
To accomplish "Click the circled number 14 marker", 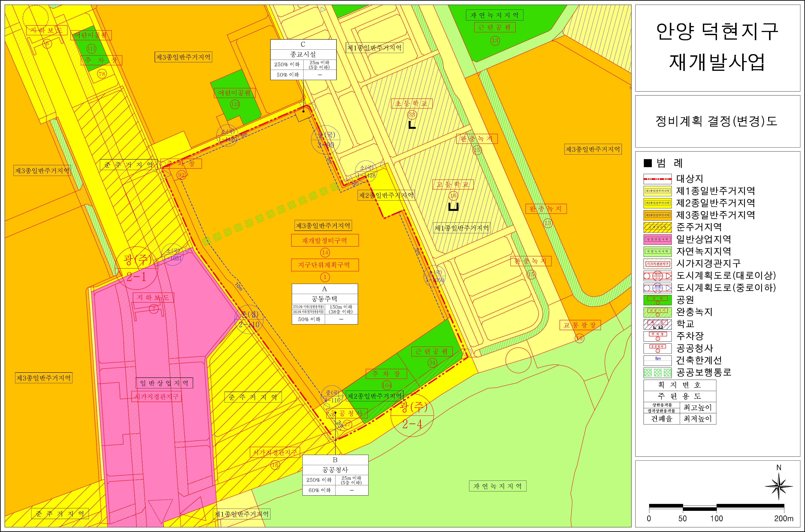I will click(325, 252).
